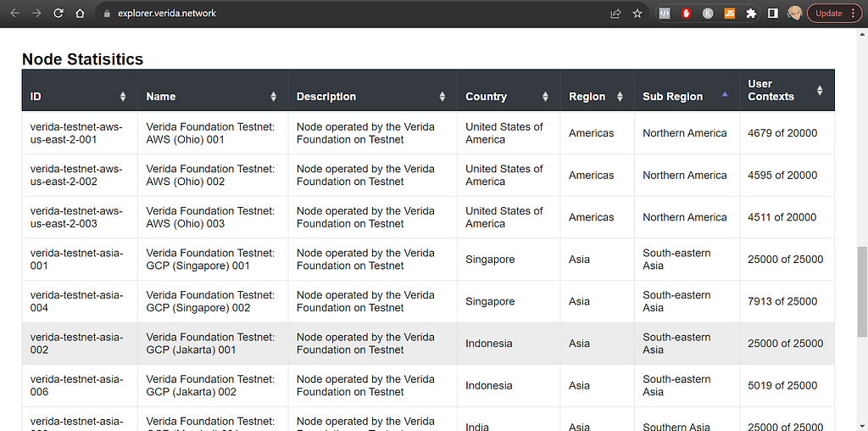
Task: Click the share page icon
Action: coord(616,14)
